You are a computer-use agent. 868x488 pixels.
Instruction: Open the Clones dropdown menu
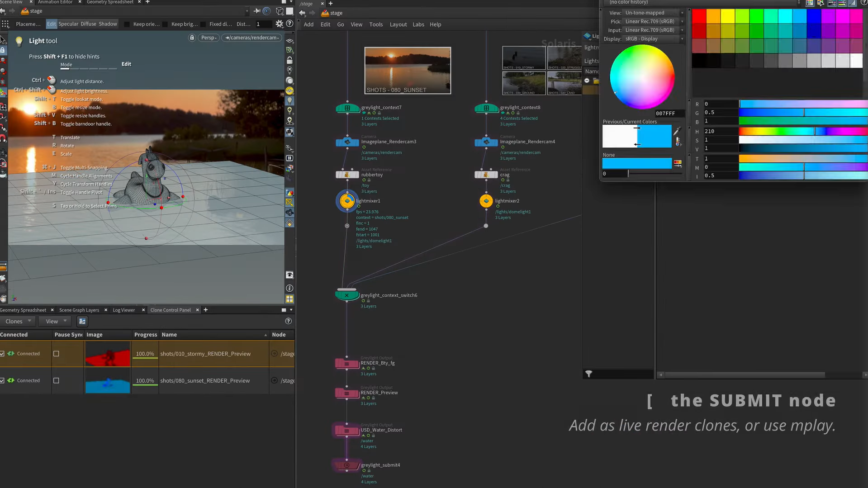(x=18, y=321)
